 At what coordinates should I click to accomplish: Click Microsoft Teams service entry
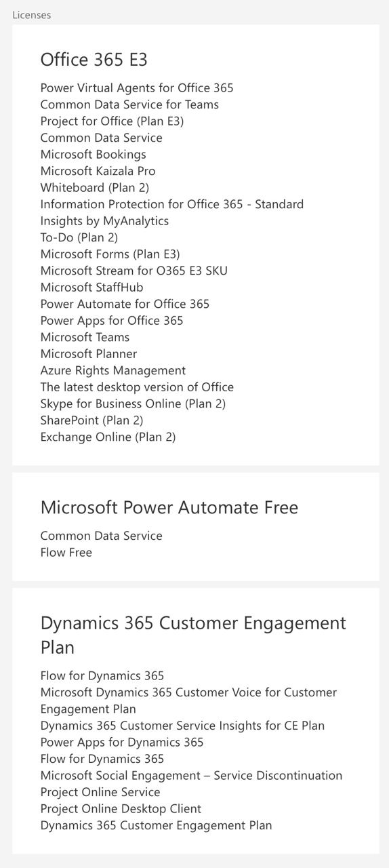click(85, 337)
